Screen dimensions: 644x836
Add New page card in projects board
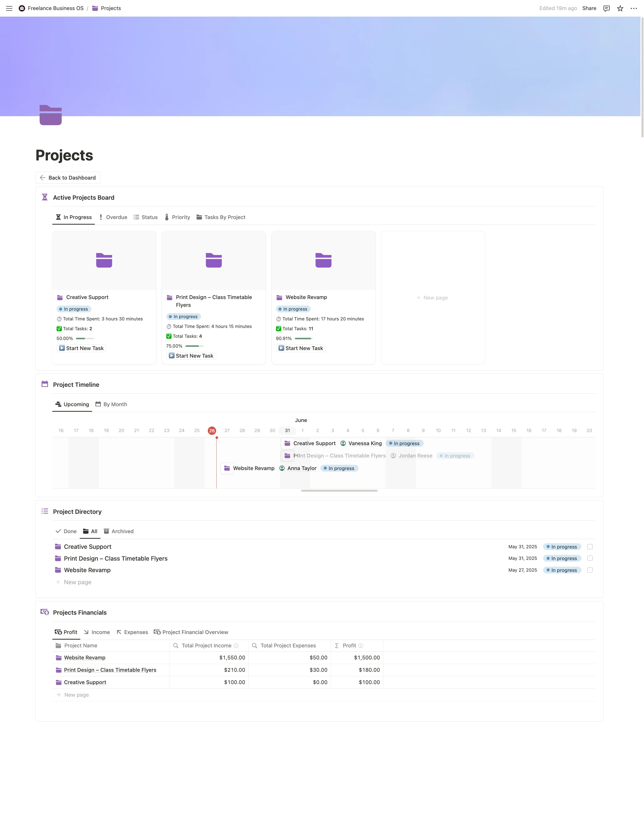point(433,298)
